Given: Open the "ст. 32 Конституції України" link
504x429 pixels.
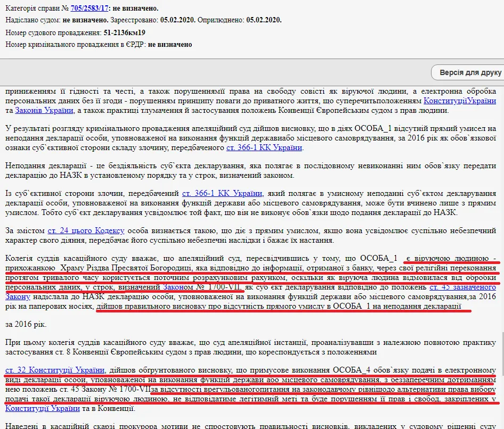Looking at the screenshot, I should (x=55, y=370).
